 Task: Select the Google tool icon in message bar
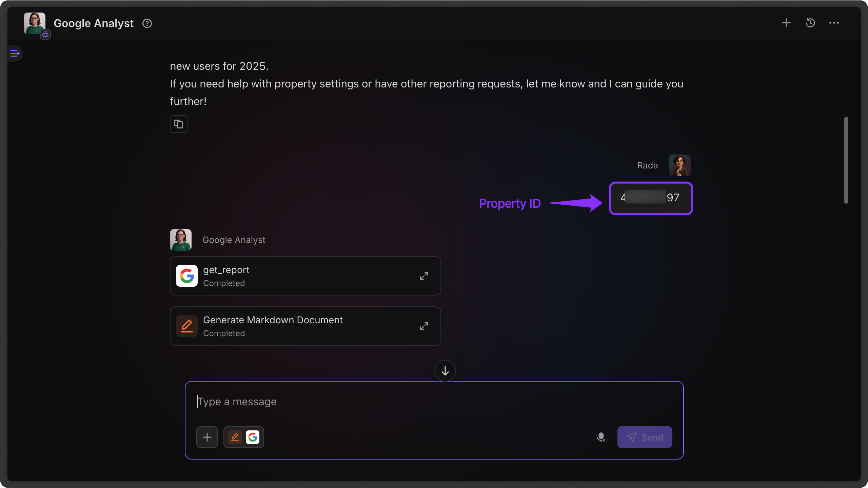(x=253, y=437)
